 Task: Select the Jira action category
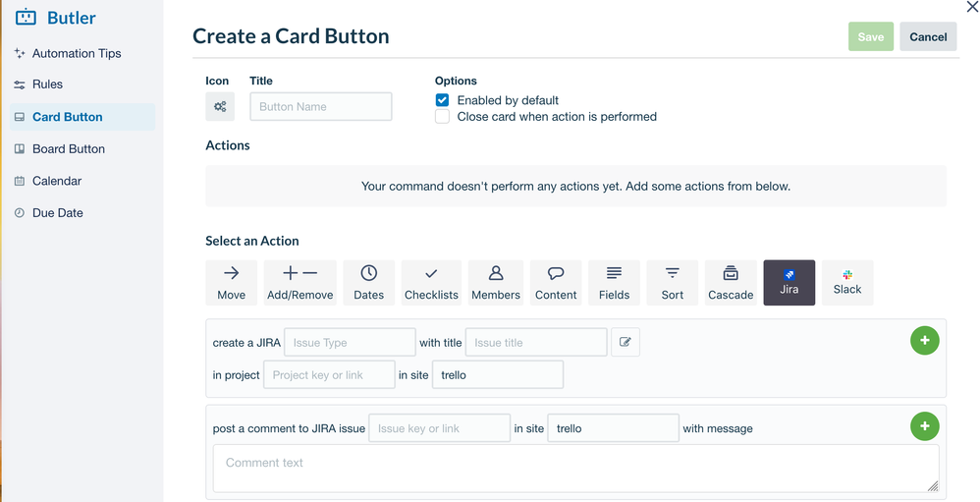(789, 283)
